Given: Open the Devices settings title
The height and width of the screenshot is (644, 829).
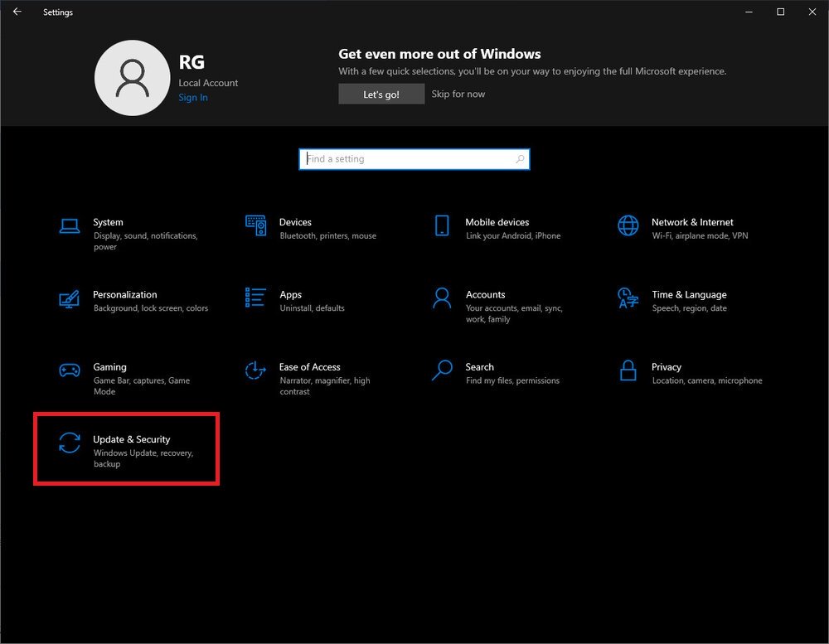Looking at the screenshot, I should (x=295, y=222).
